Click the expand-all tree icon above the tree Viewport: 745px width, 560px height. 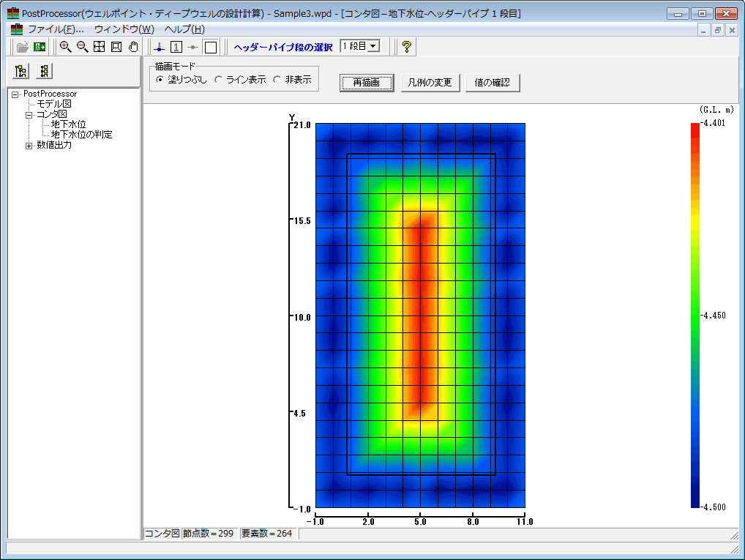click(21, 71)
